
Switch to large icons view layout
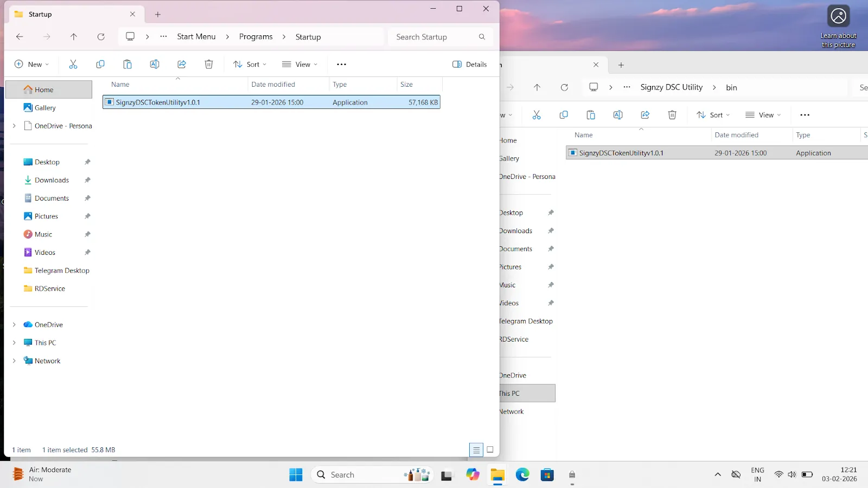pos(490,450)
